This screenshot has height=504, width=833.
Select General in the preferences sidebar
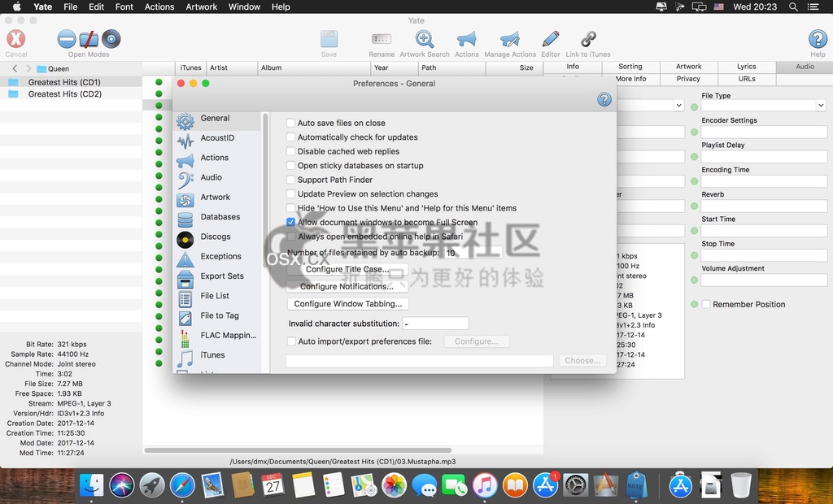[218, 119]
